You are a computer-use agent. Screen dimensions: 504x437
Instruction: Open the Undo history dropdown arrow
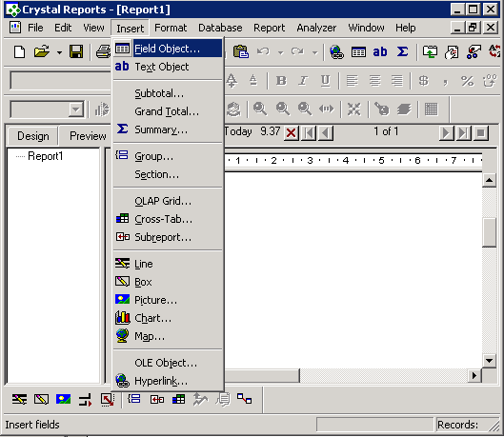[281, 52]
